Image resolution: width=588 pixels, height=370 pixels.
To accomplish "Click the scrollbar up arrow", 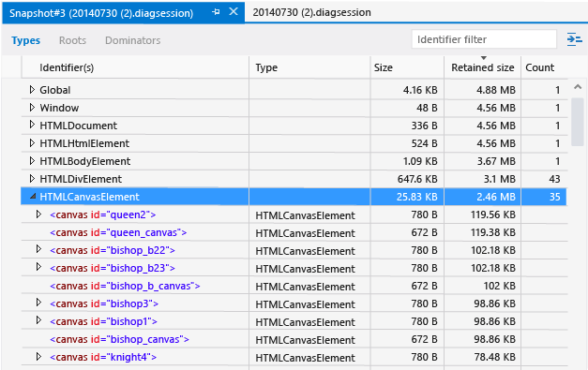I will [x=578, y=87].
